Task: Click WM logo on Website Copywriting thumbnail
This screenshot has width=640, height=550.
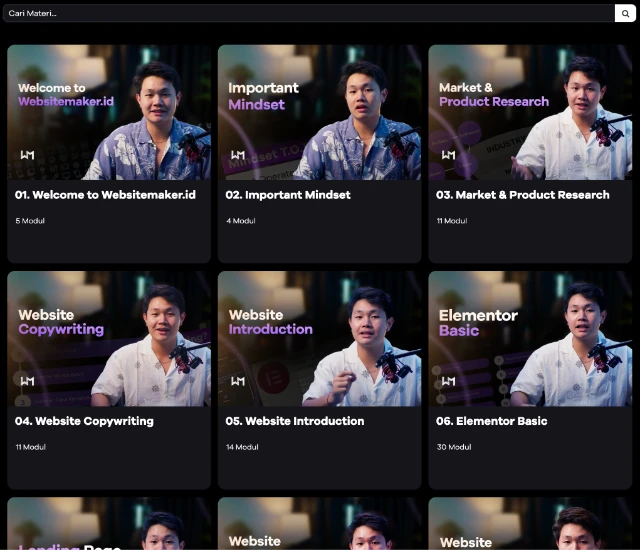Action: (x=27, y=381)
